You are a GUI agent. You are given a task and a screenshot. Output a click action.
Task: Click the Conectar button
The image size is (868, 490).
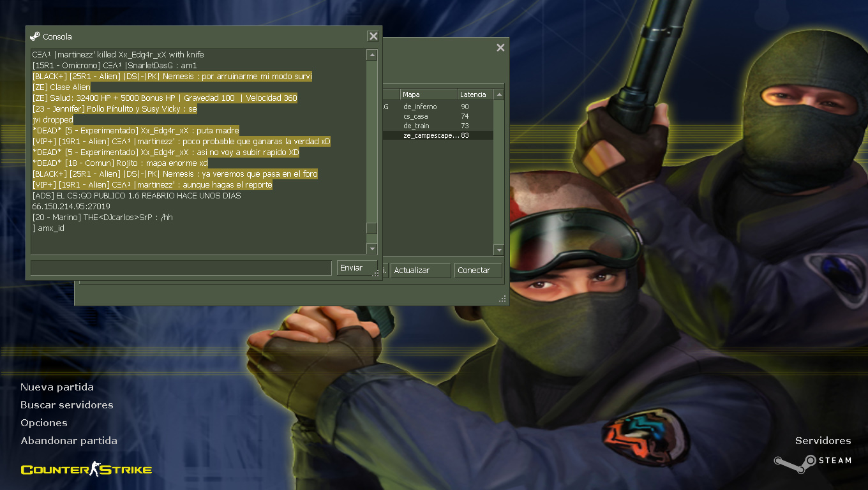478,271
